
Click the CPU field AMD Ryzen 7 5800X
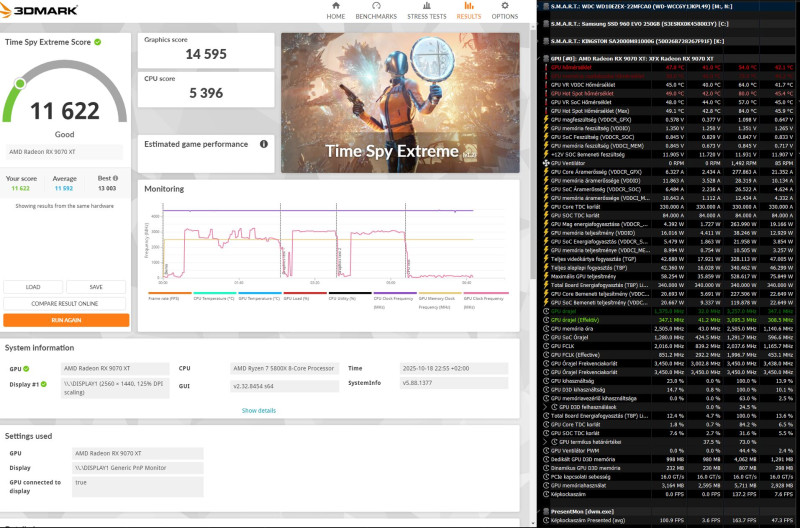point(284,368)
